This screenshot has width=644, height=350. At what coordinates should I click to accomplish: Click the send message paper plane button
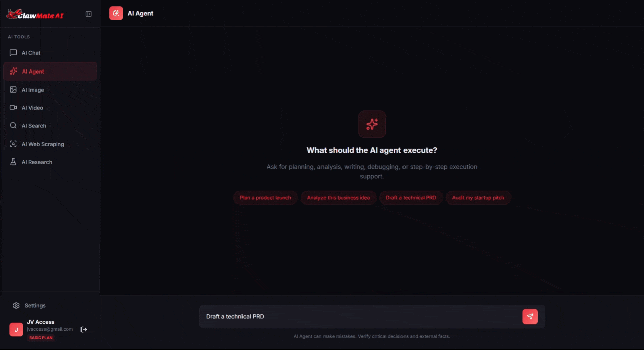coord(530,317)
